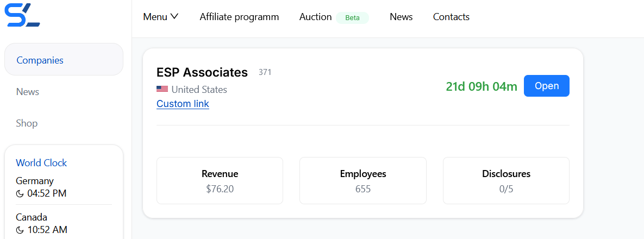
Task: Click the moon icon beside Germany time
Action: coord(20,194)
